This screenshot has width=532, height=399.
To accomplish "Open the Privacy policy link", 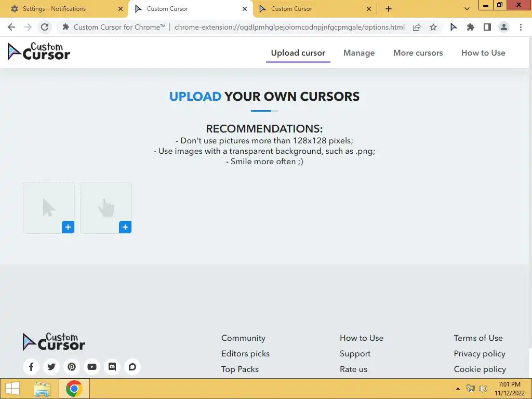I will click(x=480, y=353).
